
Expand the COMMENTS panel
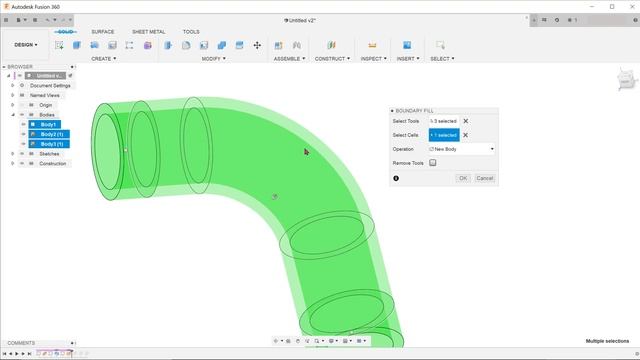(72, 343)
